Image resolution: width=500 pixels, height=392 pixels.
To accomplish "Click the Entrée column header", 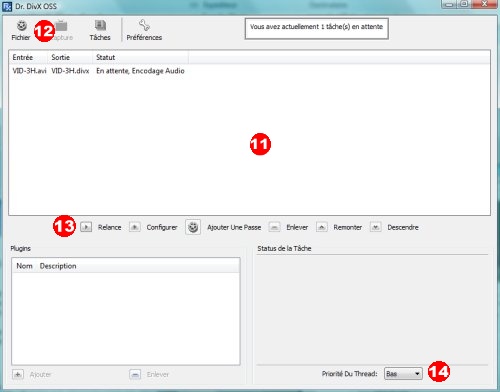I will (x=28, y=57).
